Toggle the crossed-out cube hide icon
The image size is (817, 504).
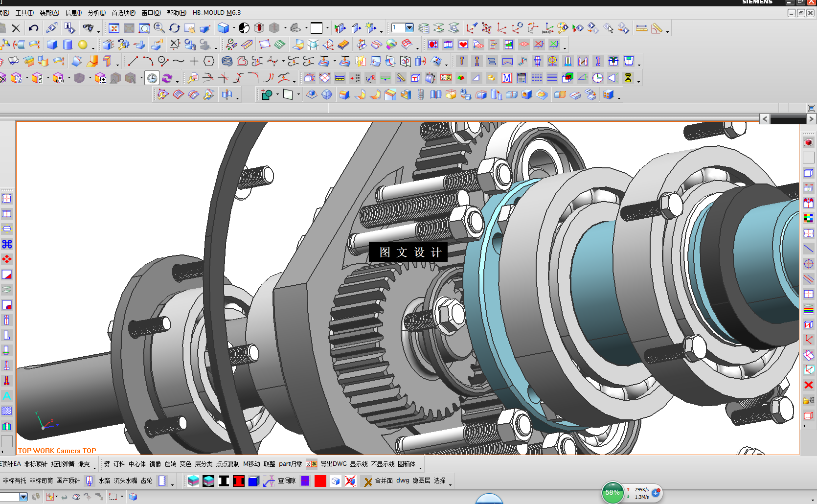[x=350, y=481]
